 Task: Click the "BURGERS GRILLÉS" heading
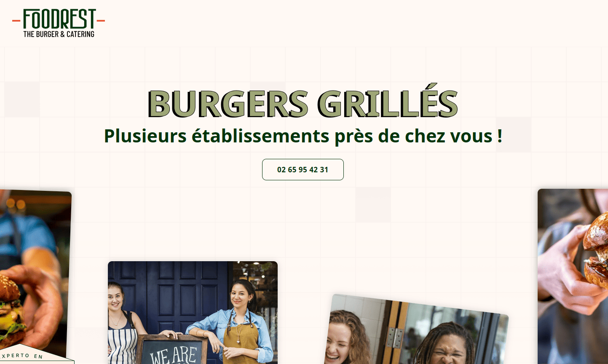tap(303, 103)
